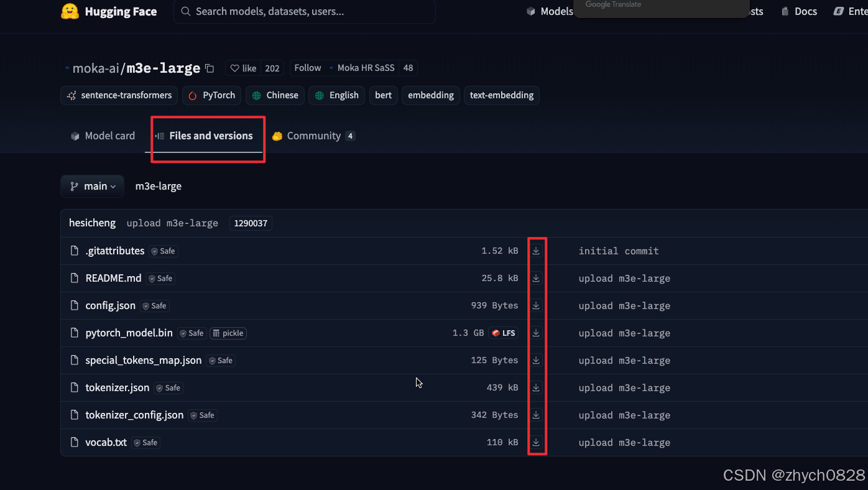The height and width of the screenshot is (490, 868).
Task: Click file icon beside special_tokens_map.json
Action: click(75, 360)
